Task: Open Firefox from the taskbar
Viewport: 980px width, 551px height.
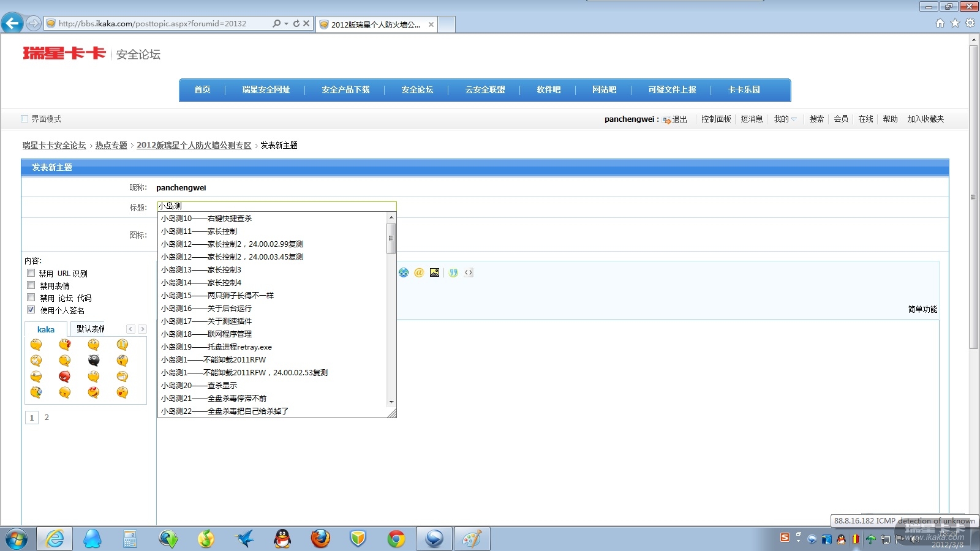Action: point(320,539)
